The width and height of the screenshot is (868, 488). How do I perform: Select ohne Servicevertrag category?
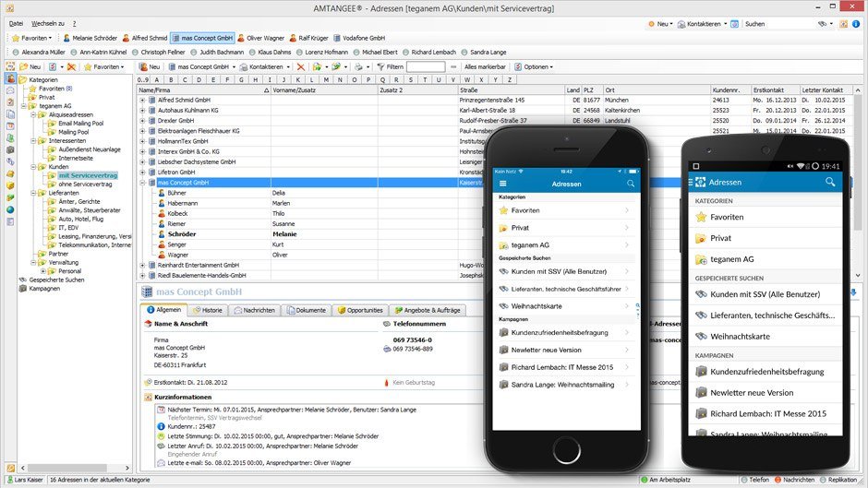click(85, 184)
